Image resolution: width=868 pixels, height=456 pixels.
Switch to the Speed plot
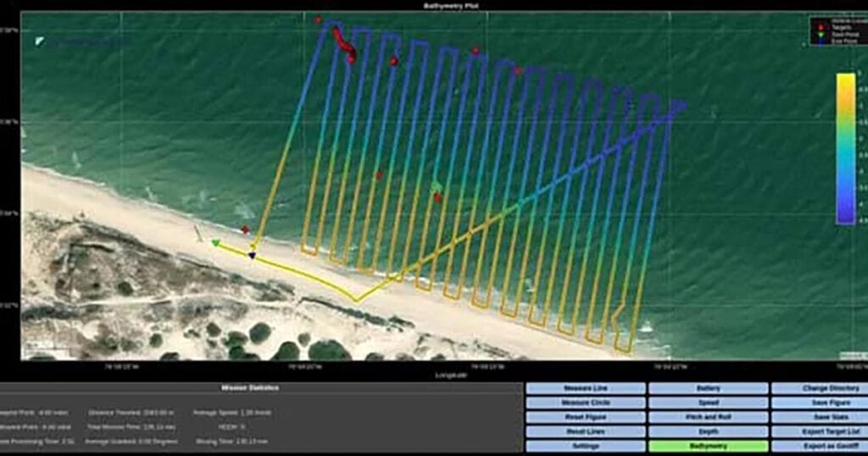click(708, 403)
